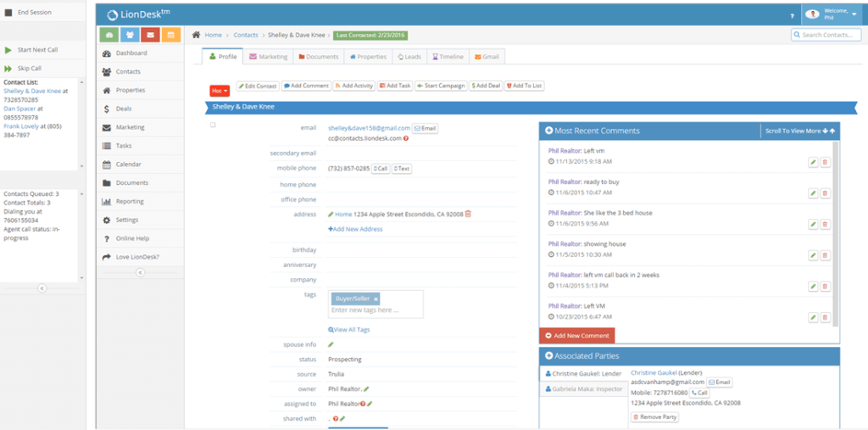Switch to the Timeline tab
This screenshot has height=430, width=868.
point(448,57)
